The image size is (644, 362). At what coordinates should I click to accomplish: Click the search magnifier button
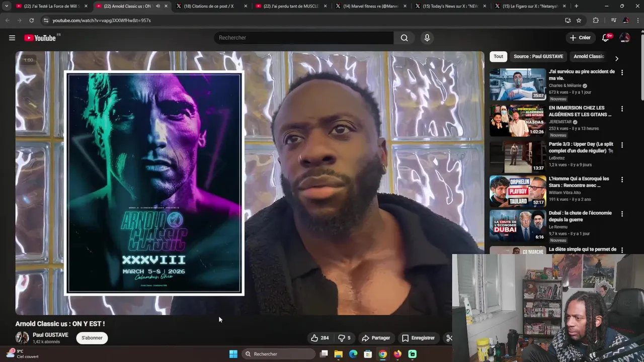404,38
